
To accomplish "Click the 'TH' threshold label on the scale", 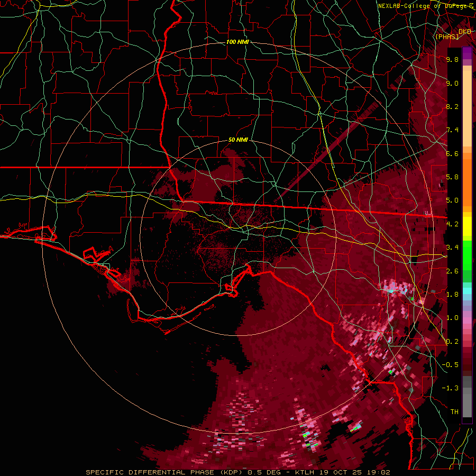I will click(x=454, y=412).
